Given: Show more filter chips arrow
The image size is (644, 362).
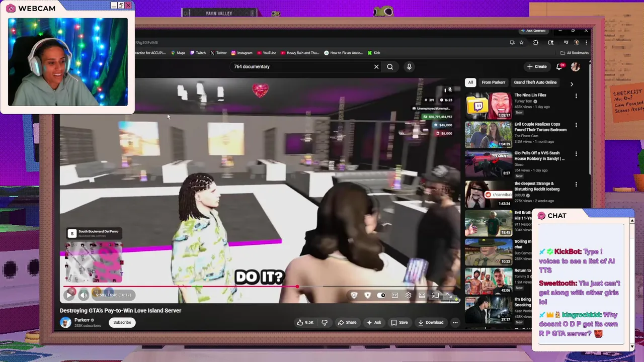Looking at the screenshot, I should pos(572,84).
